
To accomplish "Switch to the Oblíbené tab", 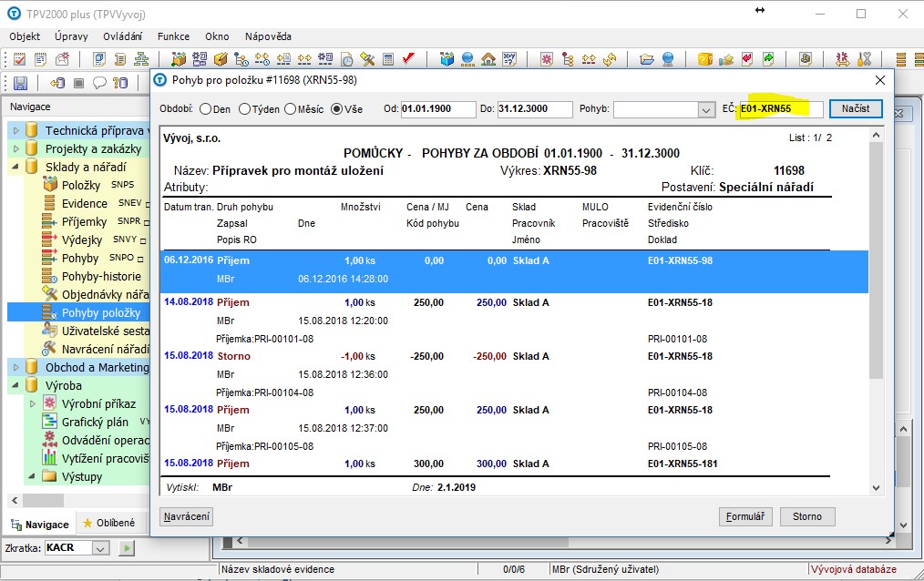I will (109, 523).
